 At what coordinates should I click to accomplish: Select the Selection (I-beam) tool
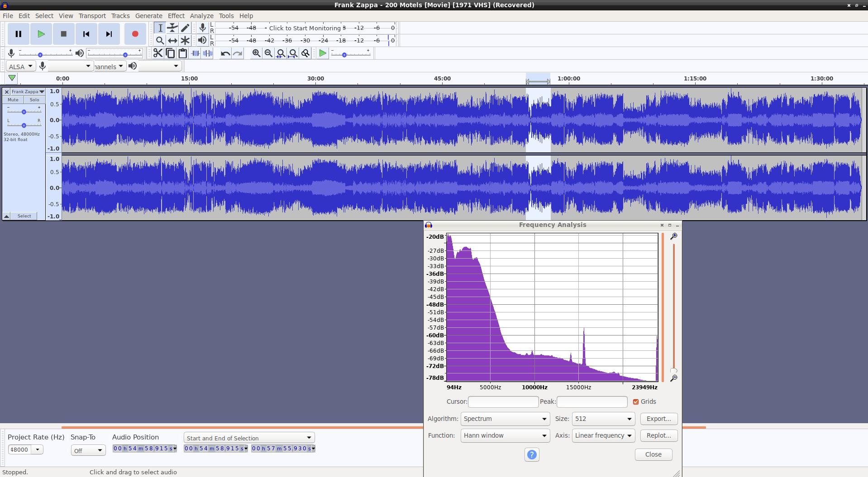(x=160, y=28)
